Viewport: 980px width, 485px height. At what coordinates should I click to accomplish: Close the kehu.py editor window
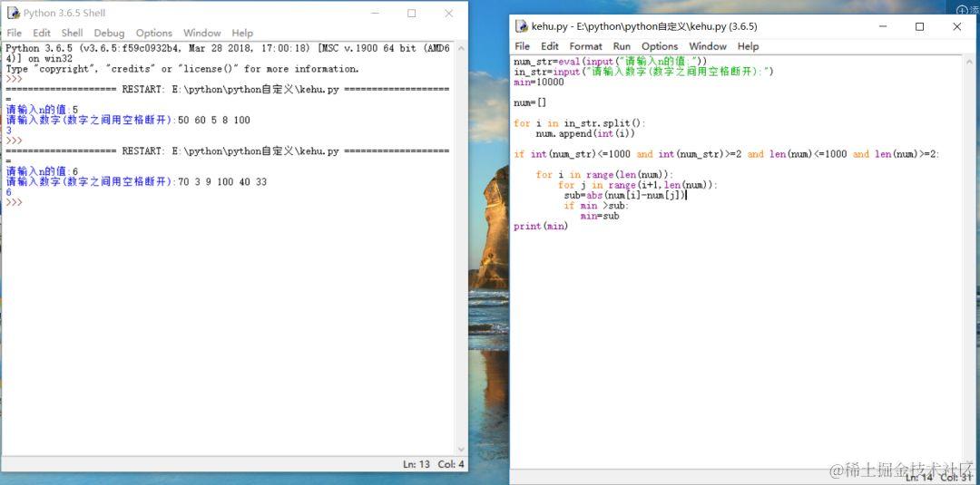click(957, 26)
